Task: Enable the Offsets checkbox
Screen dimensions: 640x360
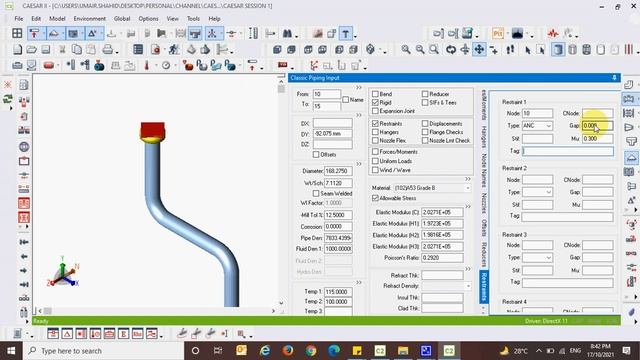Action: click(316, 155)
